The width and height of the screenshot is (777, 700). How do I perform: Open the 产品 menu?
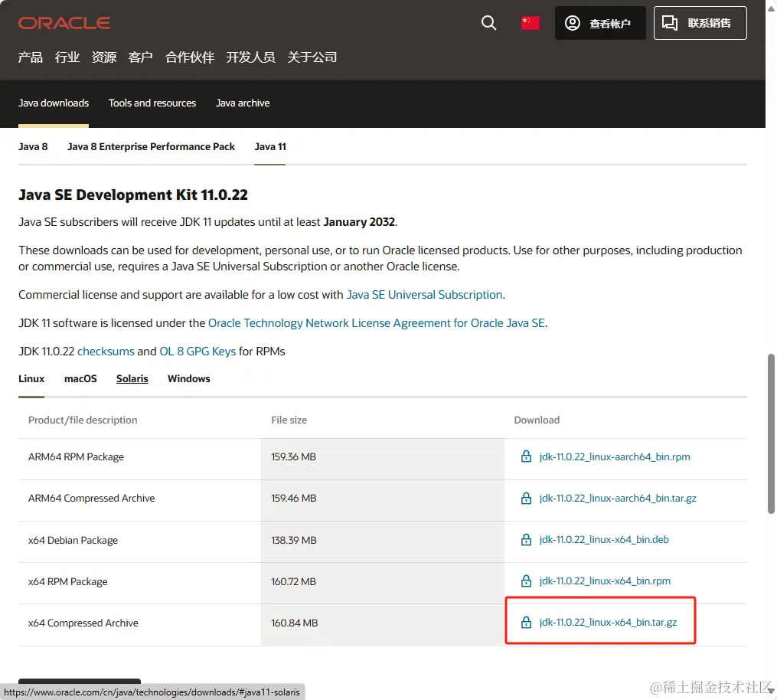[30, 57]
